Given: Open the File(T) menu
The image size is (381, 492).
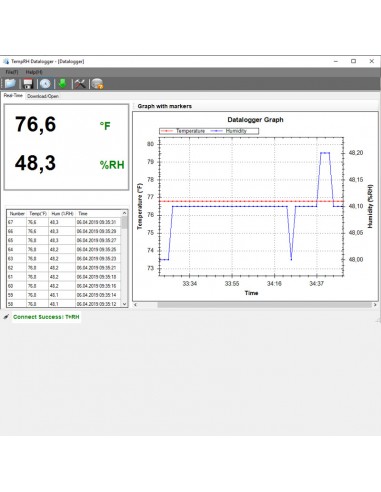Looking at the screenshot, I should [12, 72].
